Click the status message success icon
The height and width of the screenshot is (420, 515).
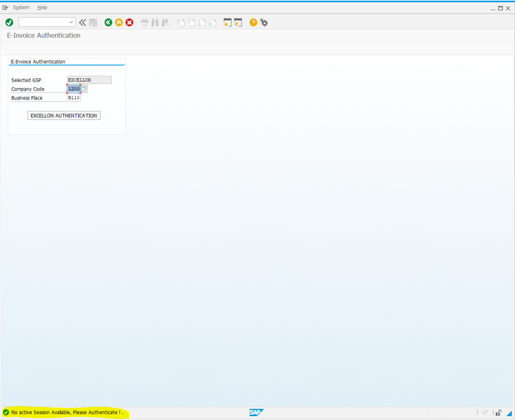click(x=6, y=413)
